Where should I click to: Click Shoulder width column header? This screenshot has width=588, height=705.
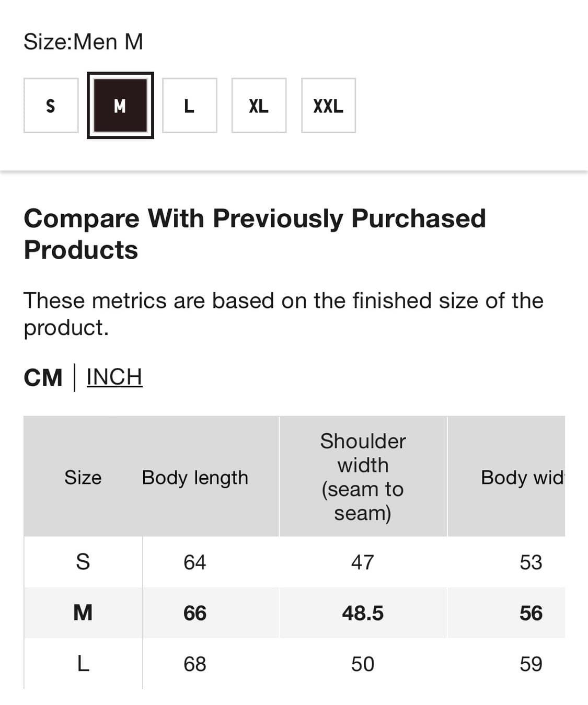point(363,477)
